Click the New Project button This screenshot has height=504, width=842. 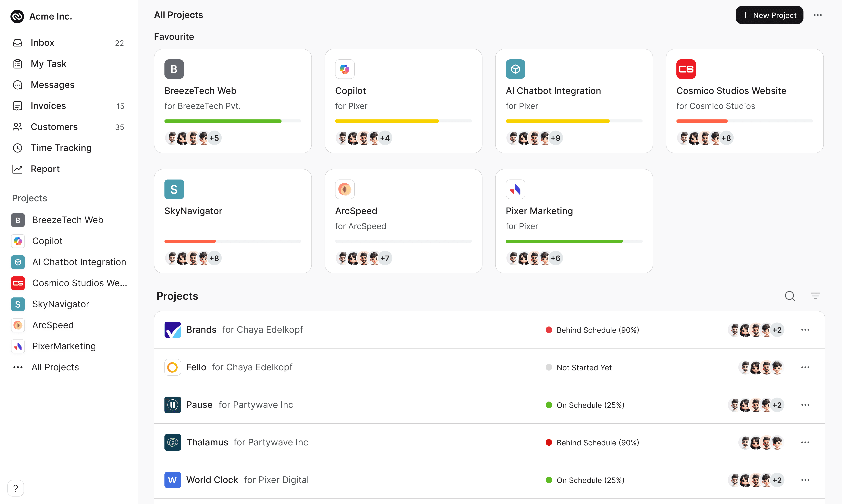coord(769,15)
